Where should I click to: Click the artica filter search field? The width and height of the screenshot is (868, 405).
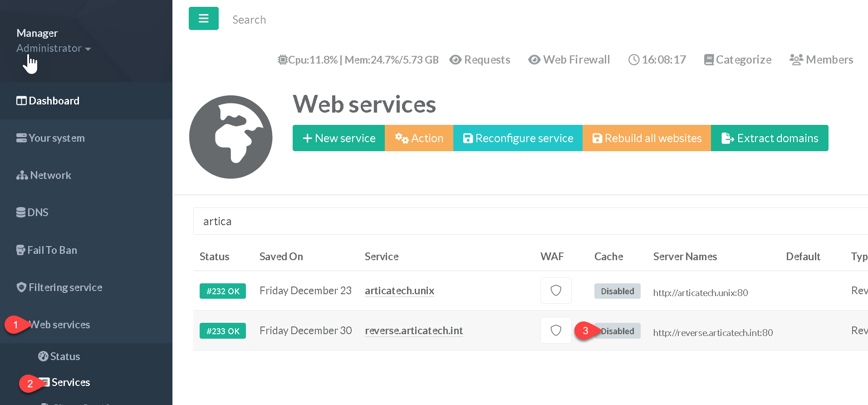pyautogui.click(x=526, y=221)
